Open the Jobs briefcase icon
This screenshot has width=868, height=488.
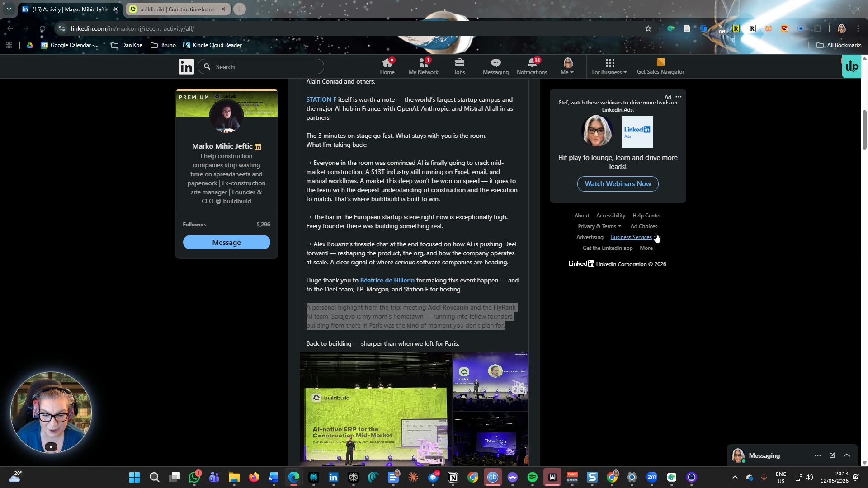pos(459,66)
